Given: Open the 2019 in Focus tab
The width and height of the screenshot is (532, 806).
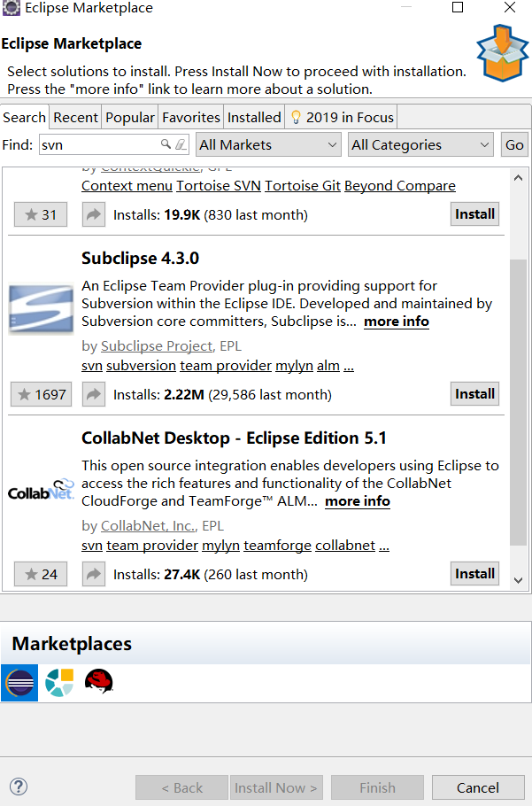Looking at the screenshot, I should click(342, 117).
